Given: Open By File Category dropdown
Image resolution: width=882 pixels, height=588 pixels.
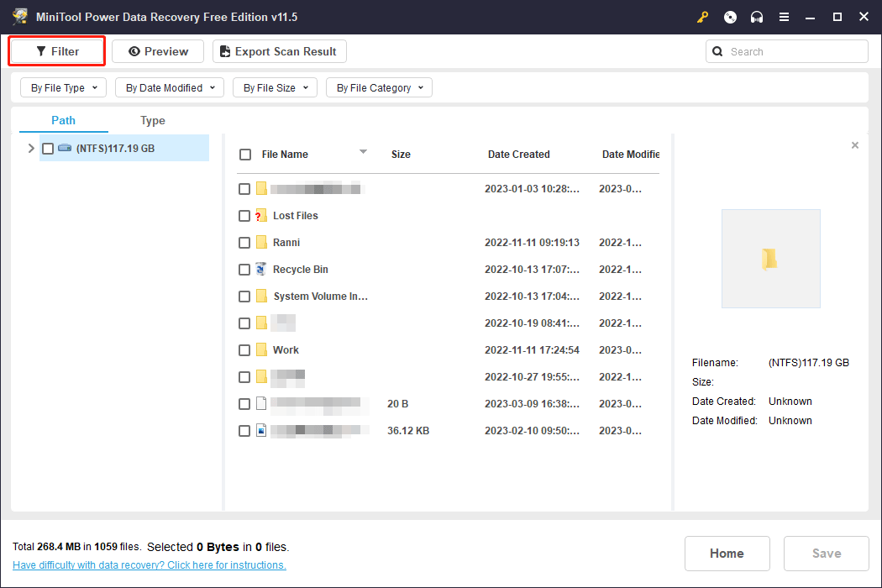Looking at the screenshot, I should 379,87.
